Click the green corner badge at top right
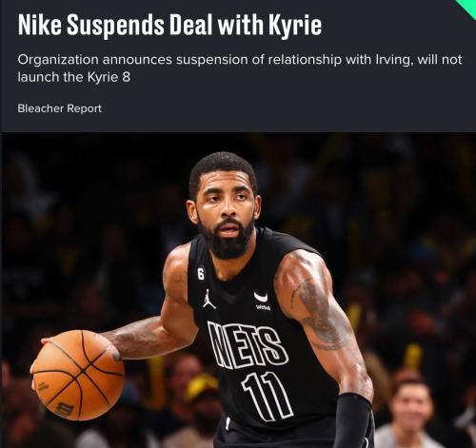 [x=466, y=8]
